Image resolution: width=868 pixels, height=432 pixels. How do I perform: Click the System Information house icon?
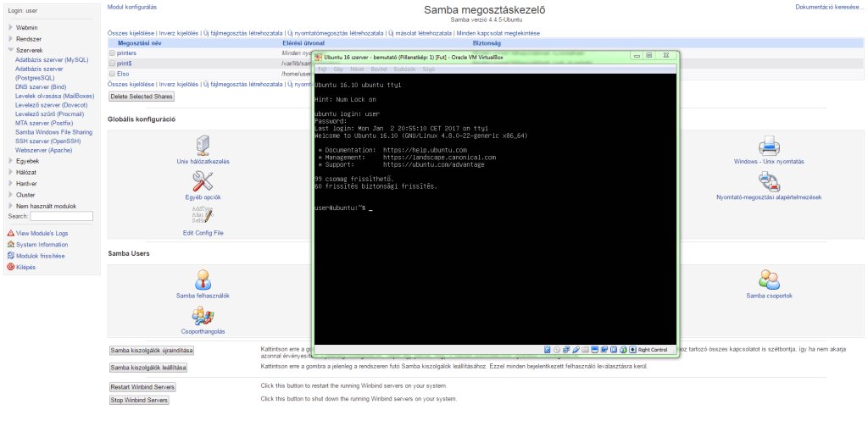coord(10,245)
